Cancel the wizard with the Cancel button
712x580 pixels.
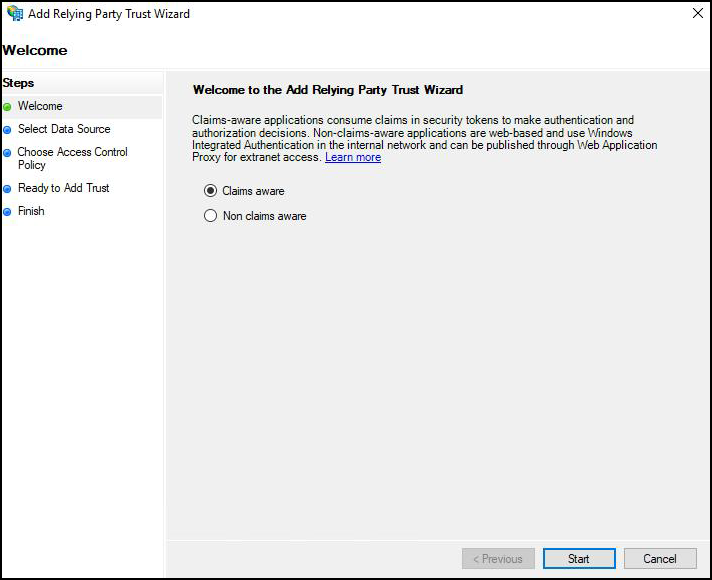[x=660, y=558]
